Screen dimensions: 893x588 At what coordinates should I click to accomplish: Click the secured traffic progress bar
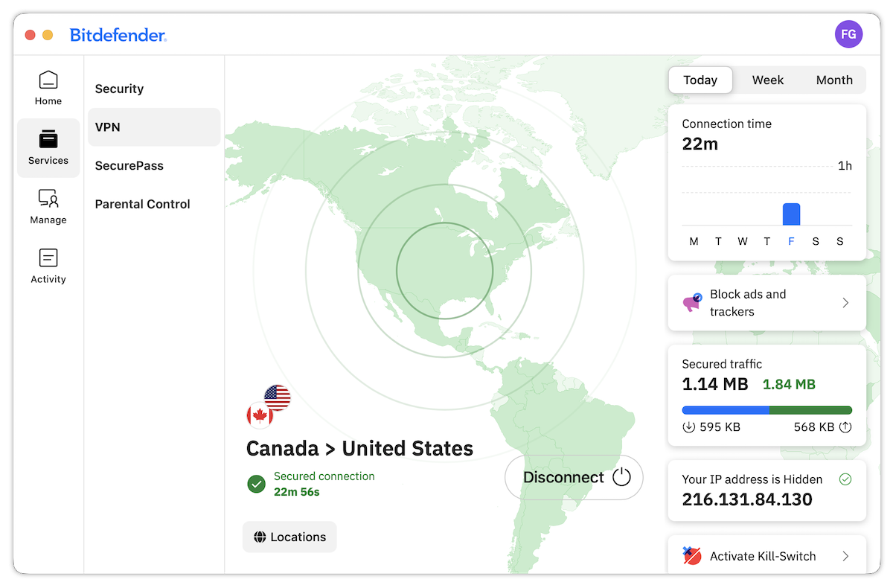pos(767,410)
